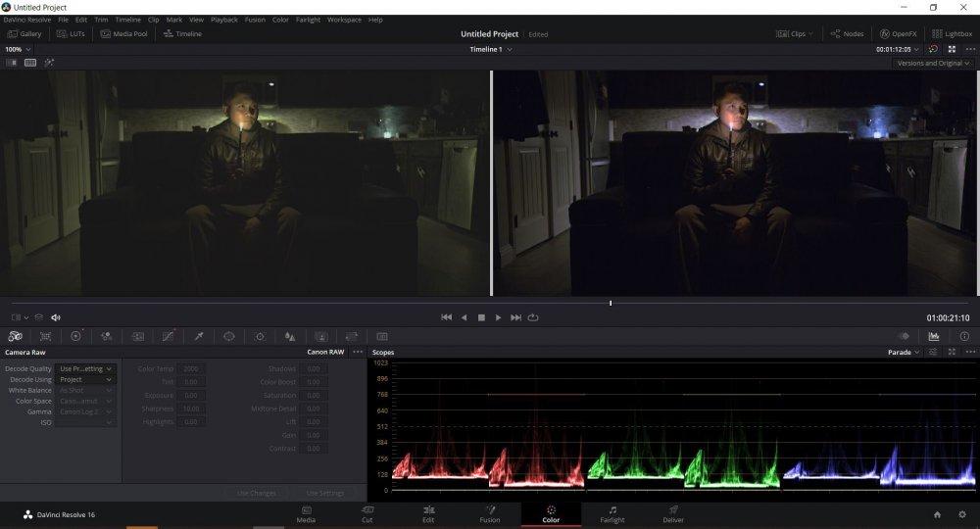Image resolution: width=980 pixels, height=529 pixels.
Task: Open the Info panel icon
Action: [x=964, y=336]
